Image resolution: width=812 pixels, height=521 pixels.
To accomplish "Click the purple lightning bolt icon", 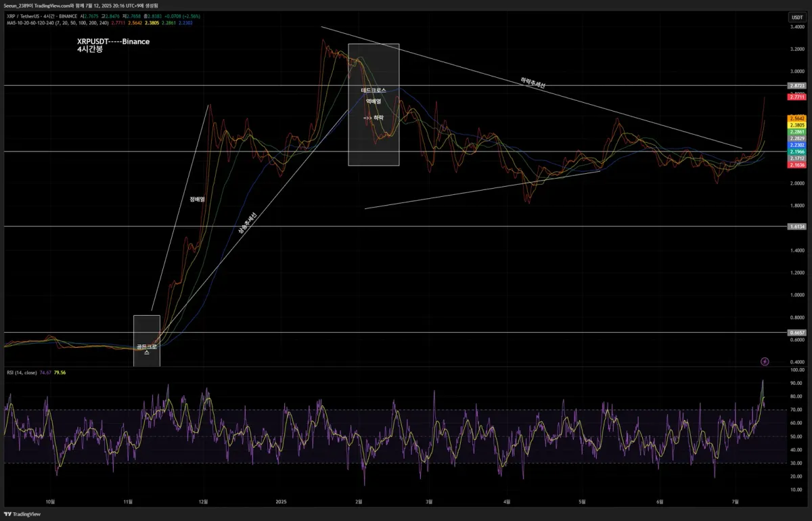I will [x=765, y=361].
